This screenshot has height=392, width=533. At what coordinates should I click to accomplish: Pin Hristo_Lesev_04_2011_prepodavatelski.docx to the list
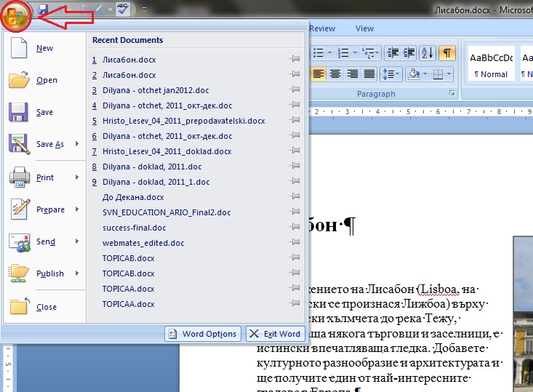tap(294, 120)
